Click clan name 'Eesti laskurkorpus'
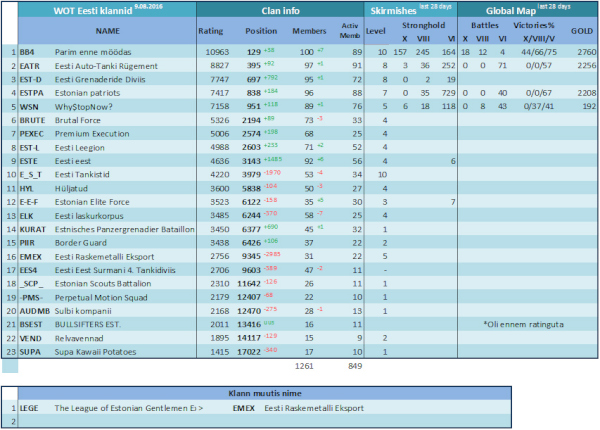 coord(89,216)
